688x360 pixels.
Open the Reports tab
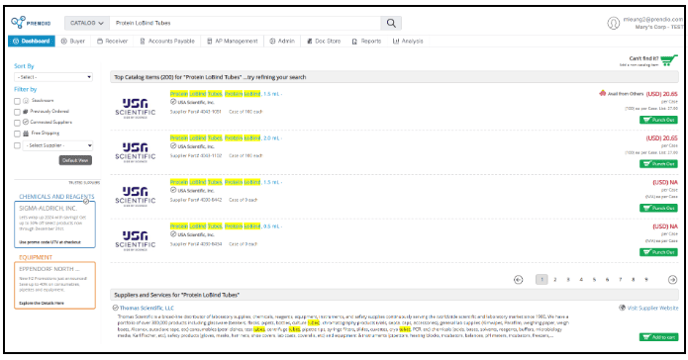tap(366, 41)
